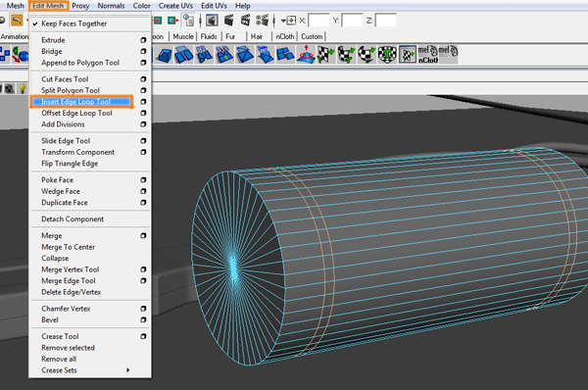Image resolution: width=588 pixels, height=390 pixels.
Task: Click the spherical mapping checkered ball icon
Action: coord(367,55)
